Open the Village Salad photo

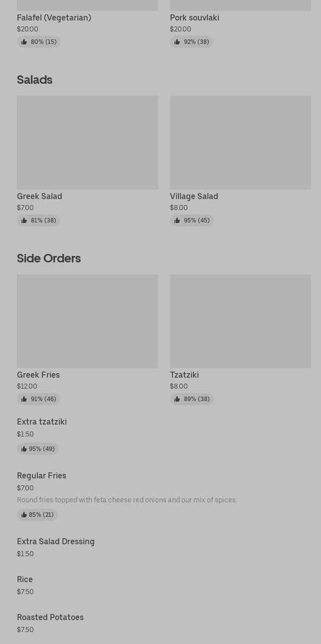240,143
